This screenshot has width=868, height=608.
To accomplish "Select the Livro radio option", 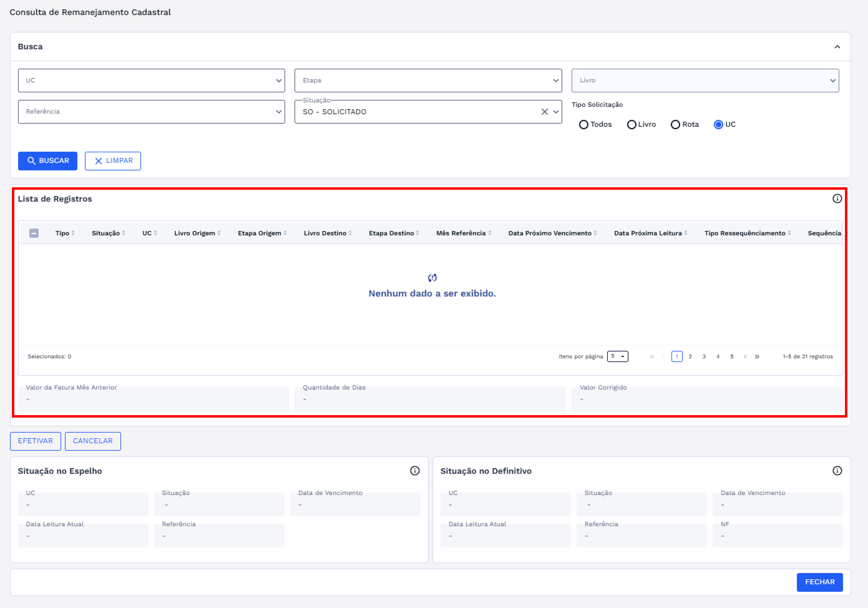I will click(631, 125).
